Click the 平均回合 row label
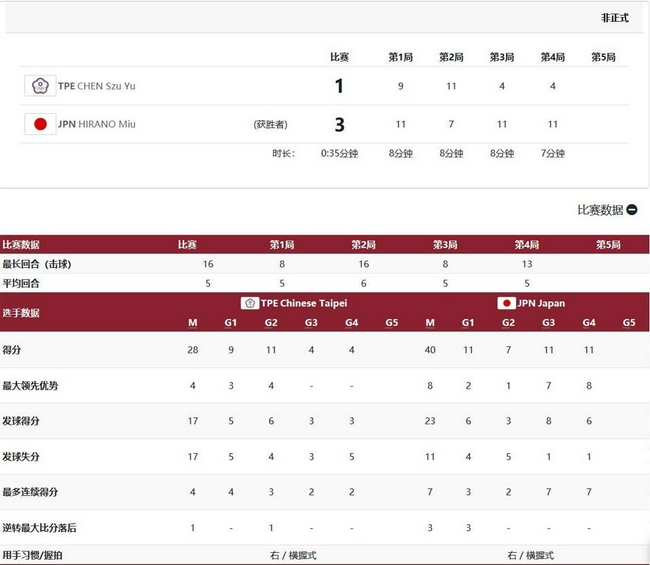The height and width of the screenshot is (565, 650). [21, 284]
